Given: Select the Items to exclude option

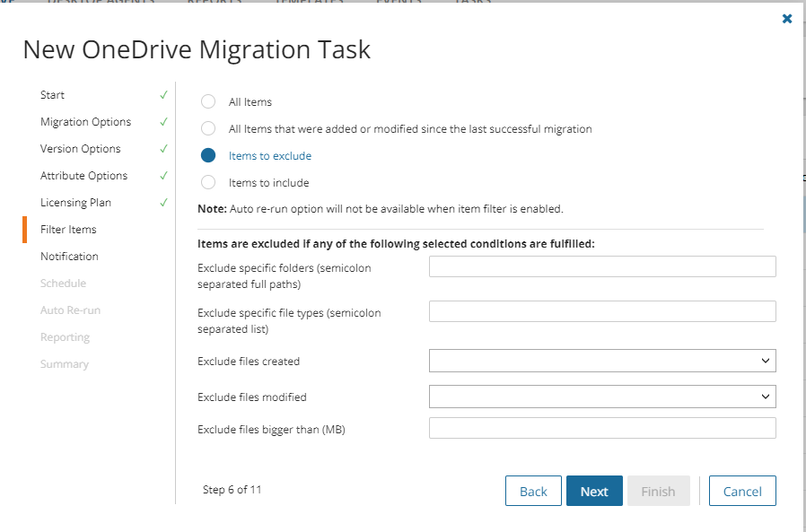Looking at the screenshot, I should pyautogui.click(x=208, y=155).
